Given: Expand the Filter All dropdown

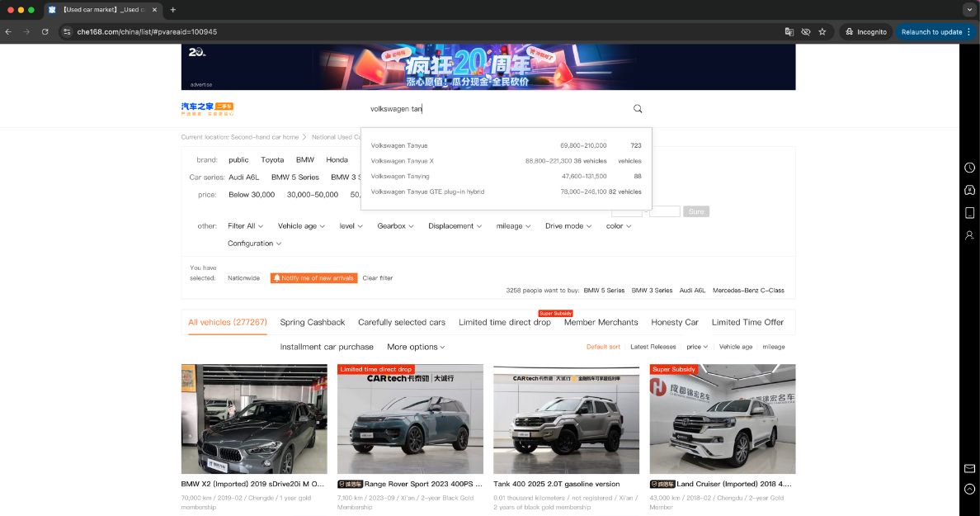Looking at the screenshot, I should pyautogui.click(x=245, y=226).
